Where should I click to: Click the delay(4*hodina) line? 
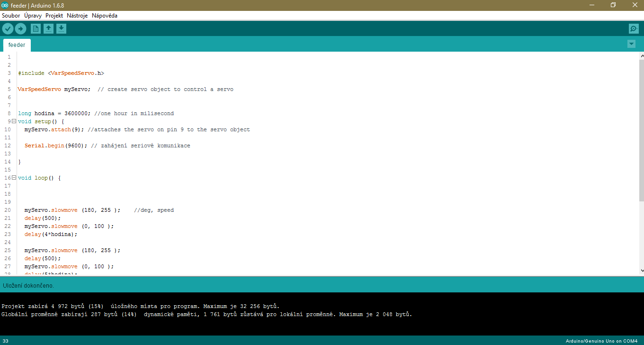[x=51, y=234]
